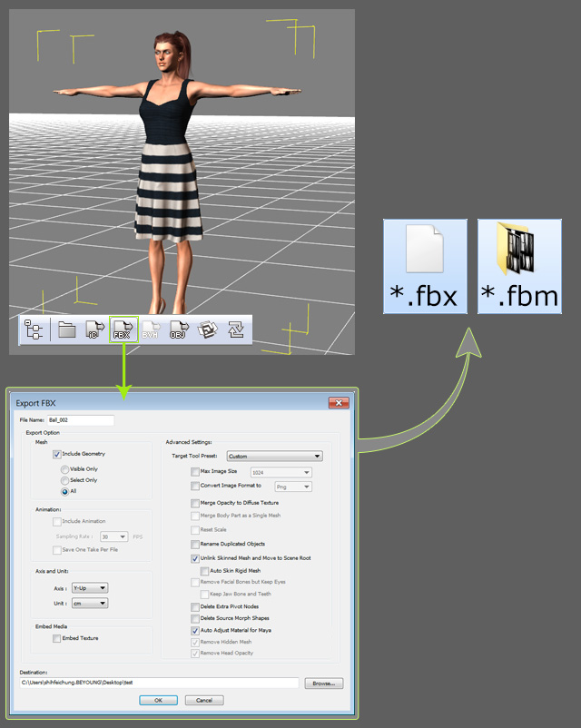Toggle Save One Take Per File
Screen dimensions: 581x728
tap(56, 550)
